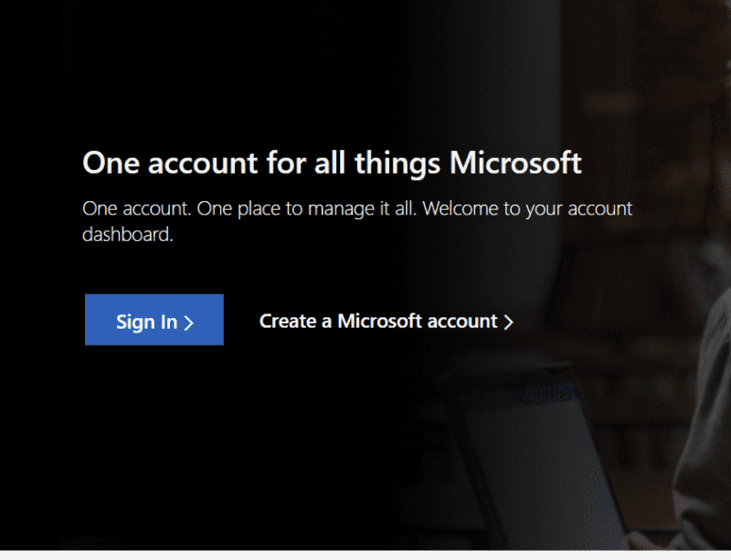Click Sign In to access your dashboard
731x560 pixels.
(x=154, y=321)
